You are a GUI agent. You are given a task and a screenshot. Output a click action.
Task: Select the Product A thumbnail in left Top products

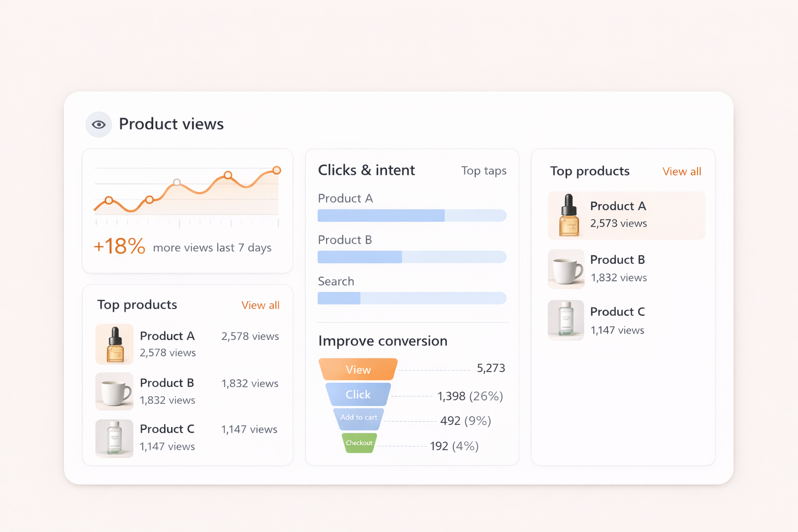point(114,344)
